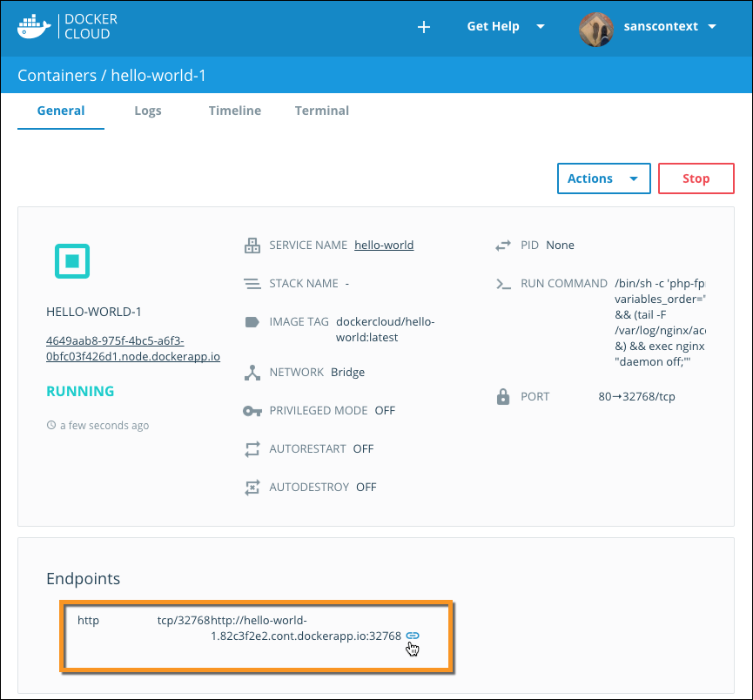Screen dimensions: 753x700
Task: Click the plus icon in header
Action: [x=424, y=27]
